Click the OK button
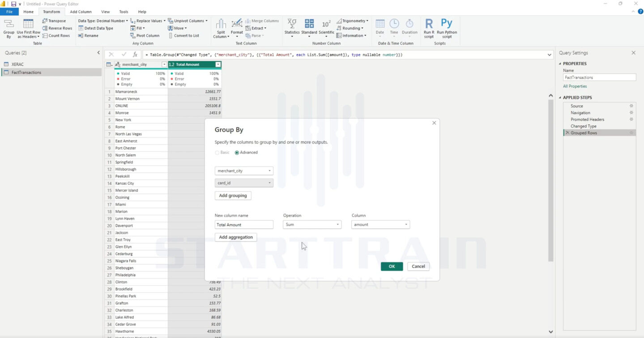The height and width of the screenshot is (338, 644). point(392,266)
